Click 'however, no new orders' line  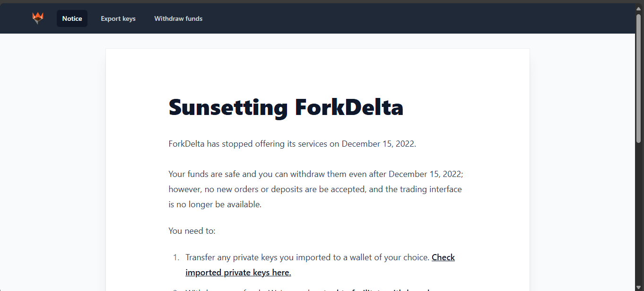[x=315, y=189]
